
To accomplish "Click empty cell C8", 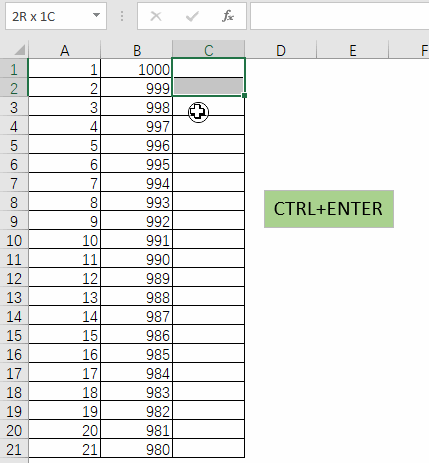I will coord(209,202).
